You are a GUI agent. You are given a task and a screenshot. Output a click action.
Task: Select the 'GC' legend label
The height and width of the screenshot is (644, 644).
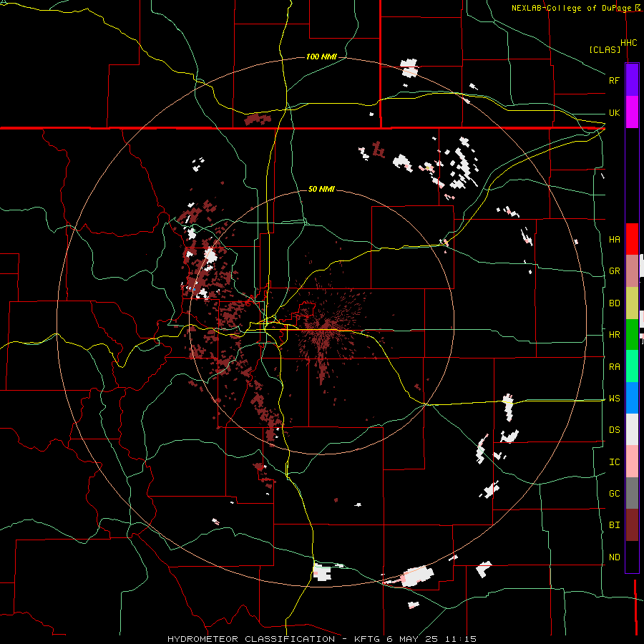coord(614,494)
